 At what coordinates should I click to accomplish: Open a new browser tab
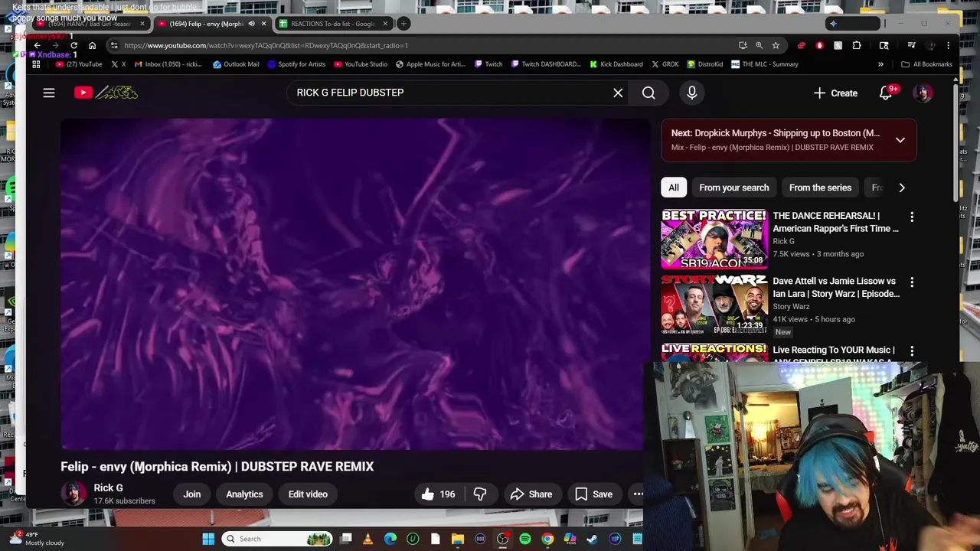pyautogui.click(x=403, y=24)
